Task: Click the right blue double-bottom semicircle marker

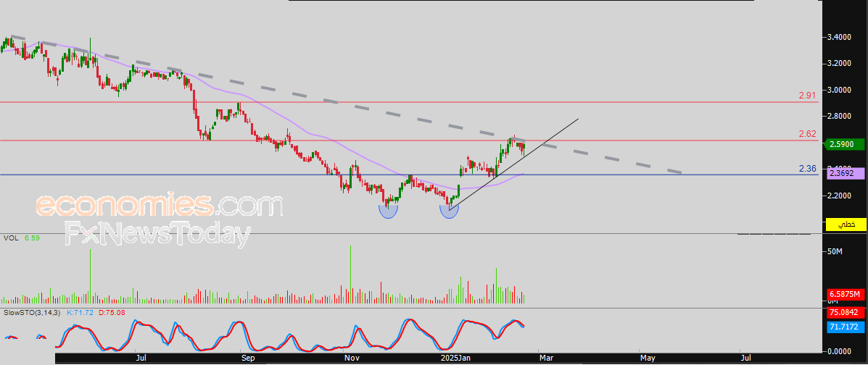Action: click(449, 211)
